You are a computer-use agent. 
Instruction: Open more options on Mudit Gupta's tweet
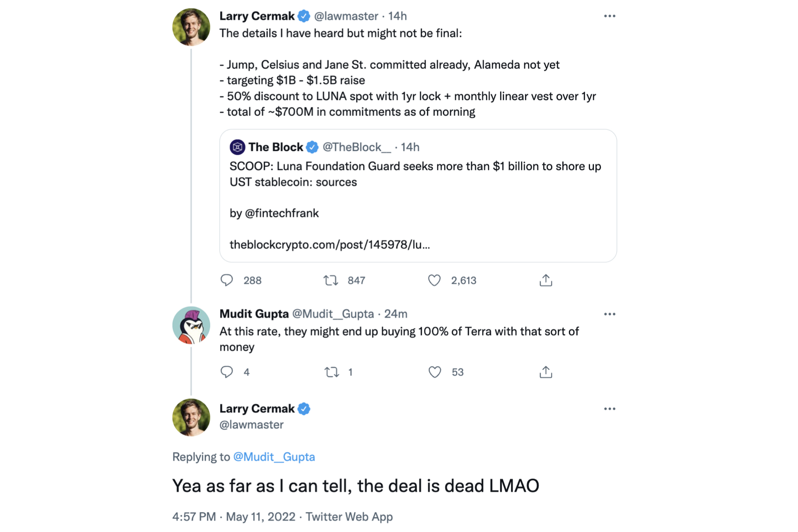tap(610, 314)
